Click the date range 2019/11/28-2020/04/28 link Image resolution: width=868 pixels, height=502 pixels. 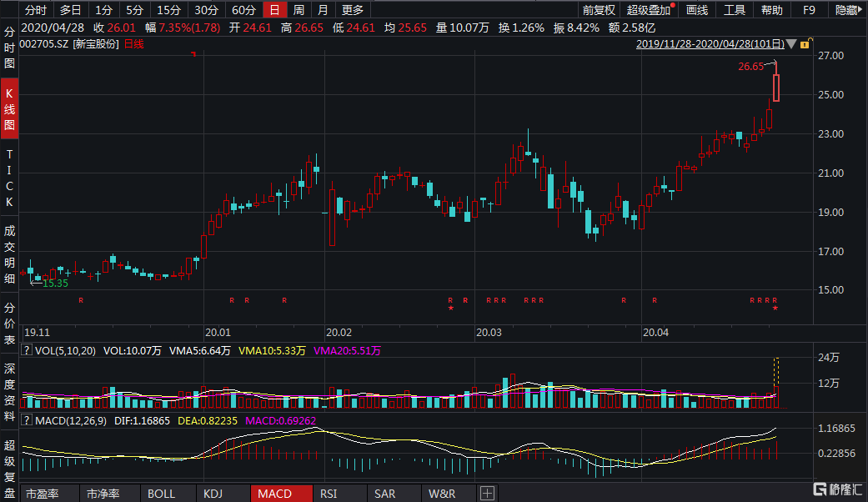710,44
